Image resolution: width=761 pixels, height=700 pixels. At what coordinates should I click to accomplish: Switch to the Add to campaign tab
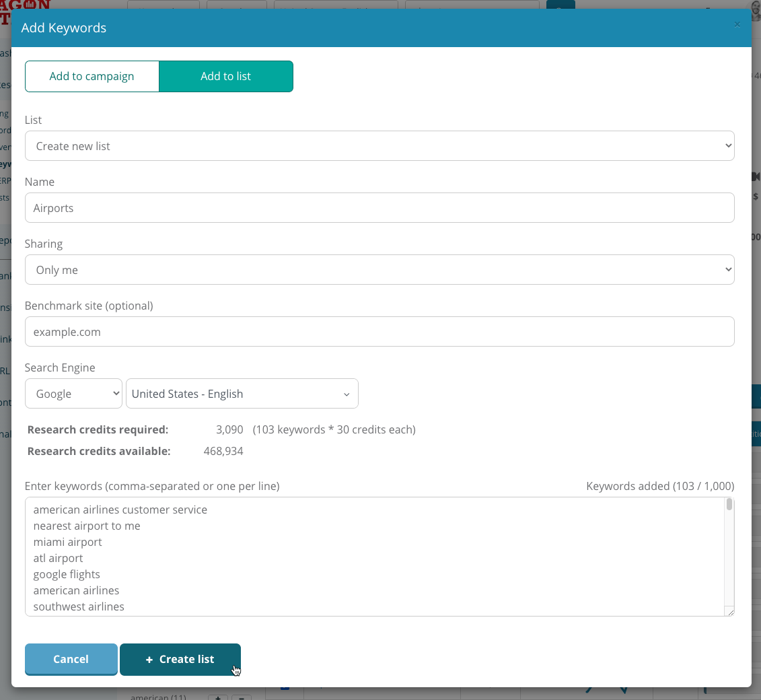click(x=92, y=76)
